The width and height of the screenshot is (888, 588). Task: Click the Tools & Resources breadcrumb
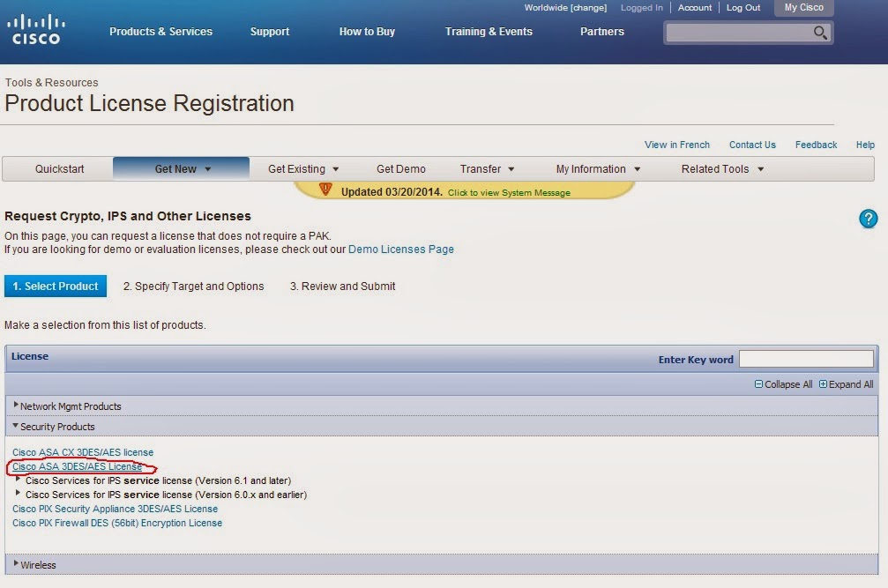pyautogui.click(x=51, y=83)
